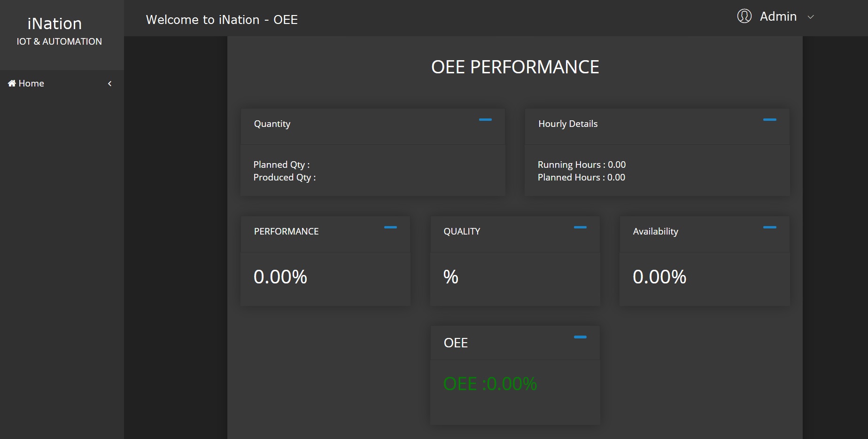Click the IOT & AUTOMATION subtitle
The width and height of the screenshot is (868, 439).
click(x=59, y=41)
